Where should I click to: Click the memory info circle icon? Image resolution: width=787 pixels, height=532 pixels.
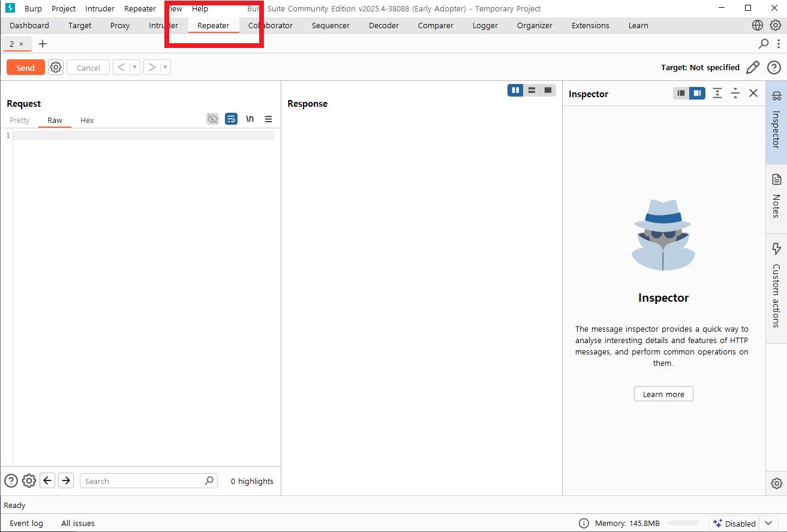click(584, 523)
